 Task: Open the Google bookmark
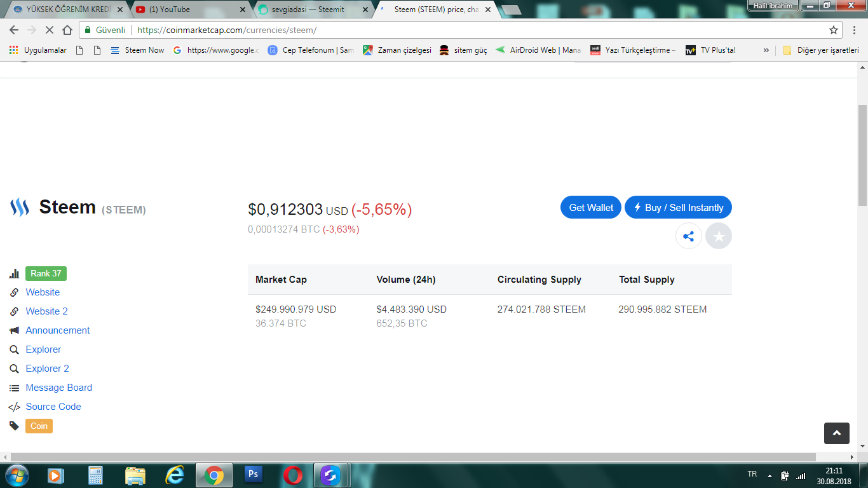point(216,50)
